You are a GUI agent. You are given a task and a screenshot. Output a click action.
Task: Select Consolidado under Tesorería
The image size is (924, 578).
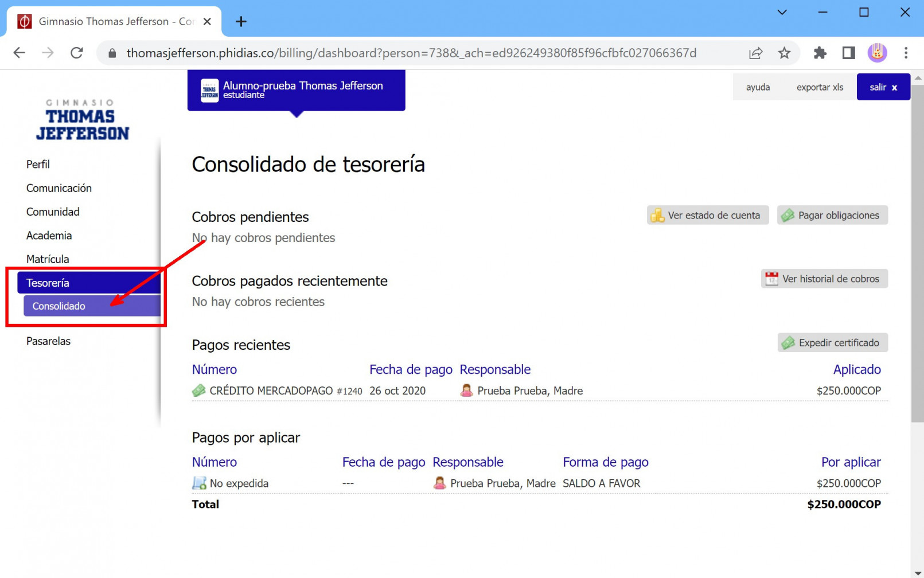click(59, 306)
